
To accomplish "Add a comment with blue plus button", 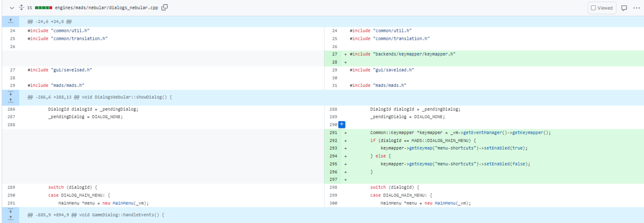I will 342,125.
